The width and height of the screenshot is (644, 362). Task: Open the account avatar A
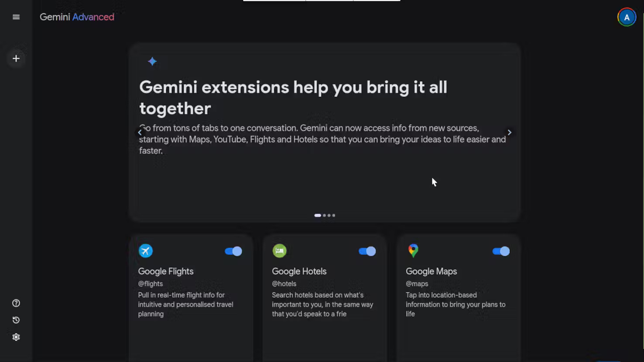(627, 17)
